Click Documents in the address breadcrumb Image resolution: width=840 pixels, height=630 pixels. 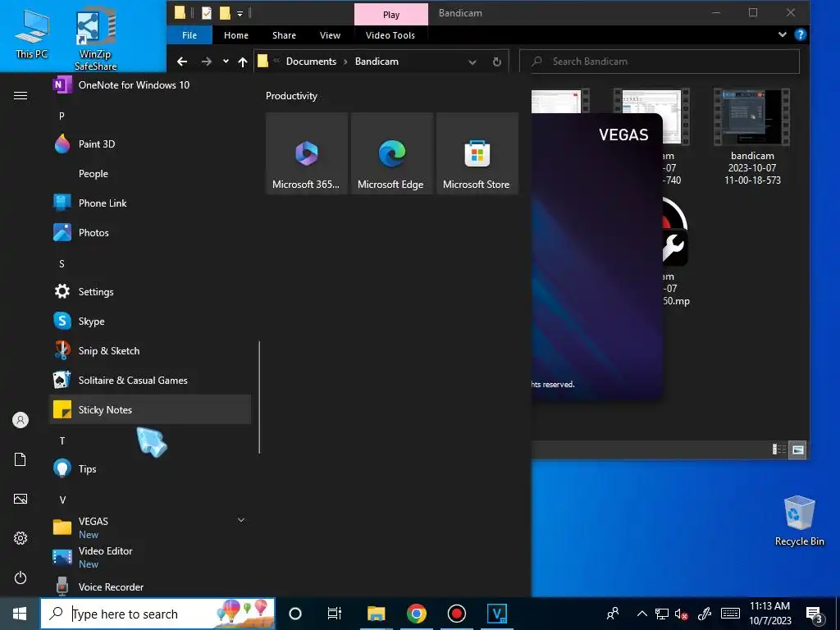click(x=311, y=61)
